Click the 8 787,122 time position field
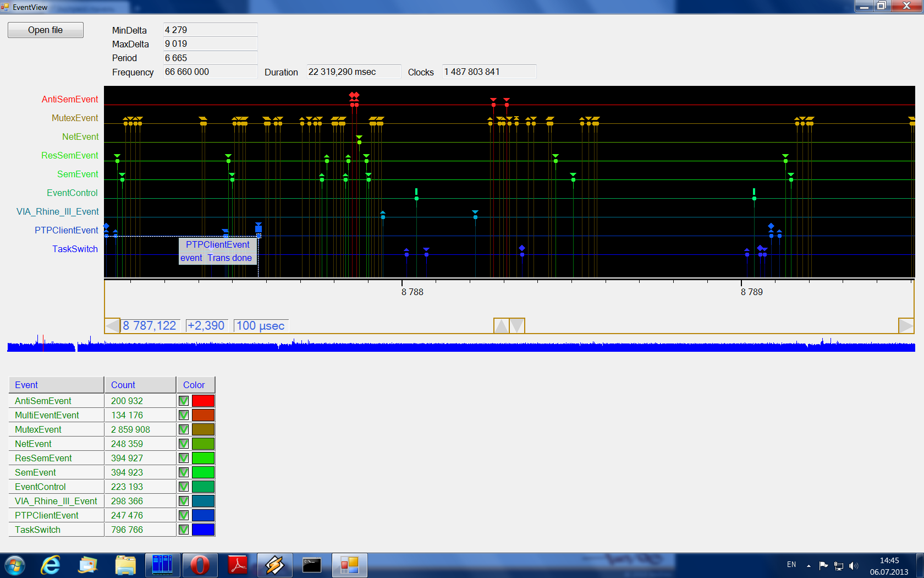Image resolution: width=924 pixels, height=578 pixels. point(150,326)
